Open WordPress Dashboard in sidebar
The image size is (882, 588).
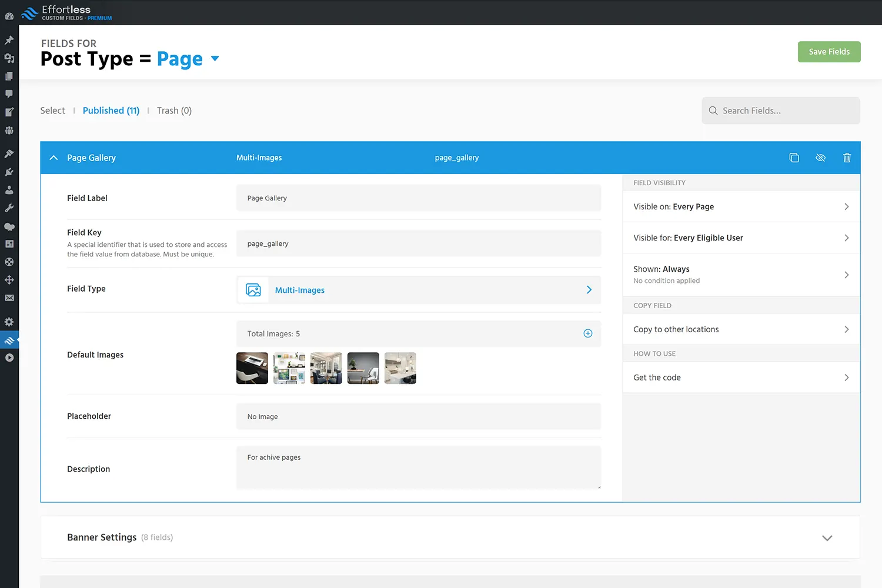(x=9, y=16)
